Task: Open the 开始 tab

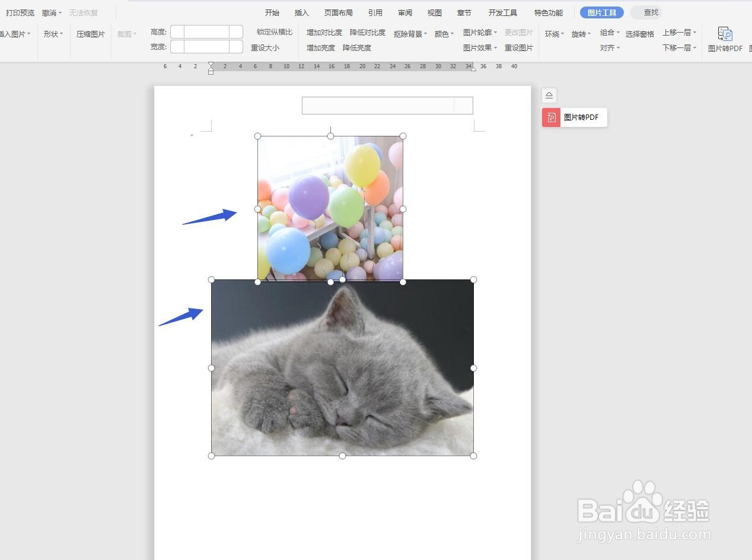Action: 272,12
